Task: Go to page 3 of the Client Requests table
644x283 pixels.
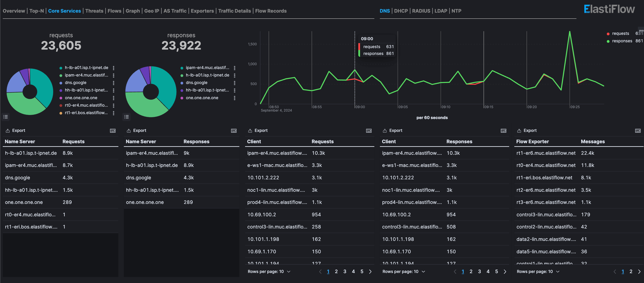Action: coord(345,271)
